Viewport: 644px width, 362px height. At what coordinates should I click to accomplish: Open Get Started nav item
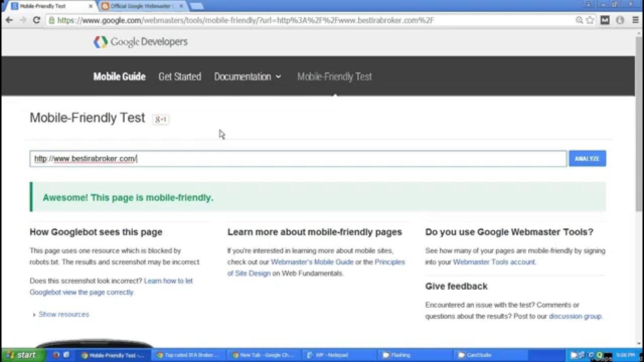[x=180, y=77]
